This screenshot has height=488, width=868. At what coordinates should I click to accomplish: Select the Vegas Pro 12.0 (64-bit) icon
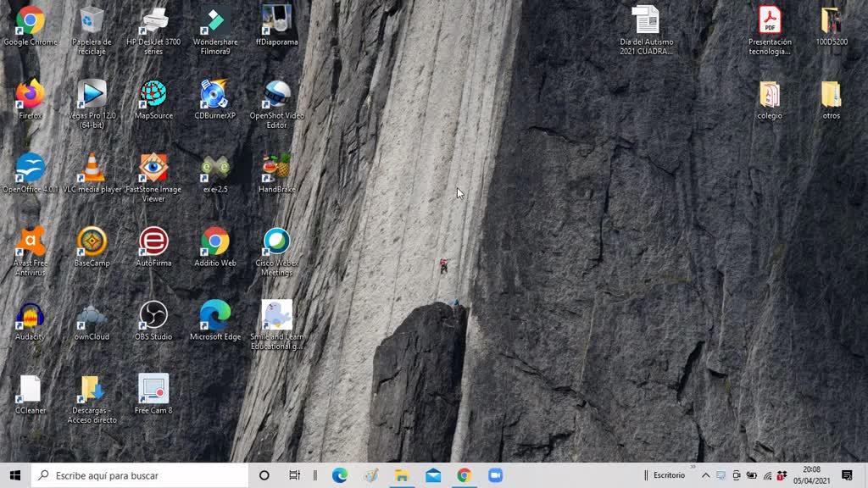(x=92, y=104)
